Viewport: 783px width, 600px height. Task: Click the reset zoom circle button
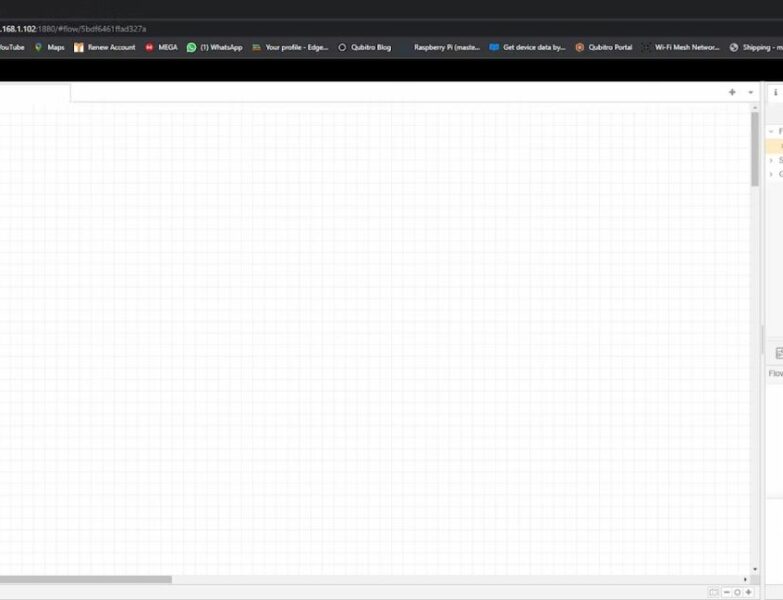point(738,593)
